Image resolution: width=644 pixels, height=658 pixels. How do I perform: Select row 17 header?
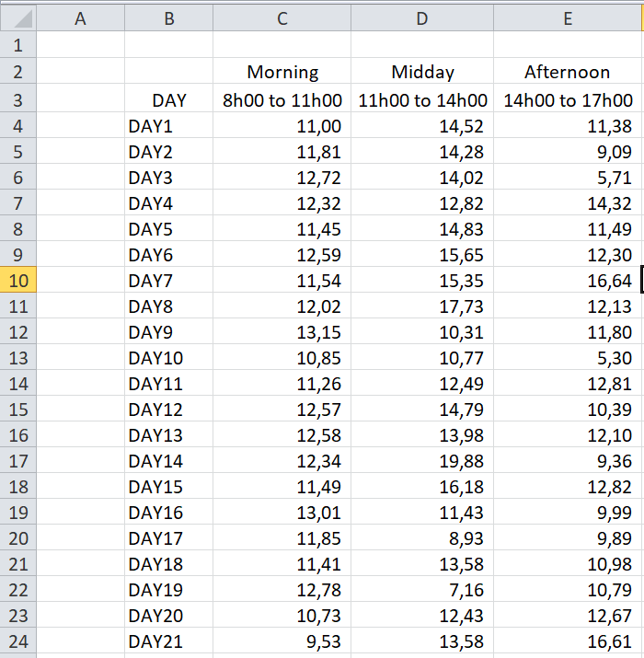(18, 461)
